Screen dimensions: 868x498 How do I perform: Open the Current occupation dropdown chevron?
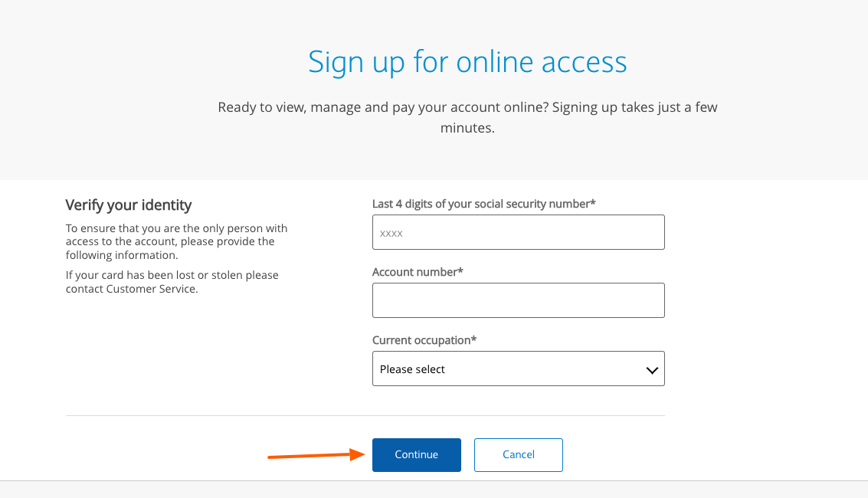pos(652,369)
